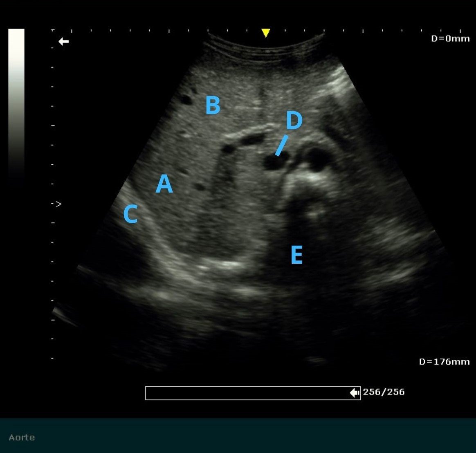
Task: Select the focus marker on the depth ruler
Action: (58, 204)
